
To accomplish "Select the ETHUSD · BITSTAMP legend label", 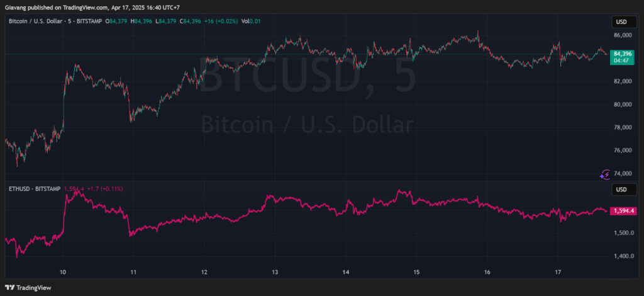I will pos(34,188).
